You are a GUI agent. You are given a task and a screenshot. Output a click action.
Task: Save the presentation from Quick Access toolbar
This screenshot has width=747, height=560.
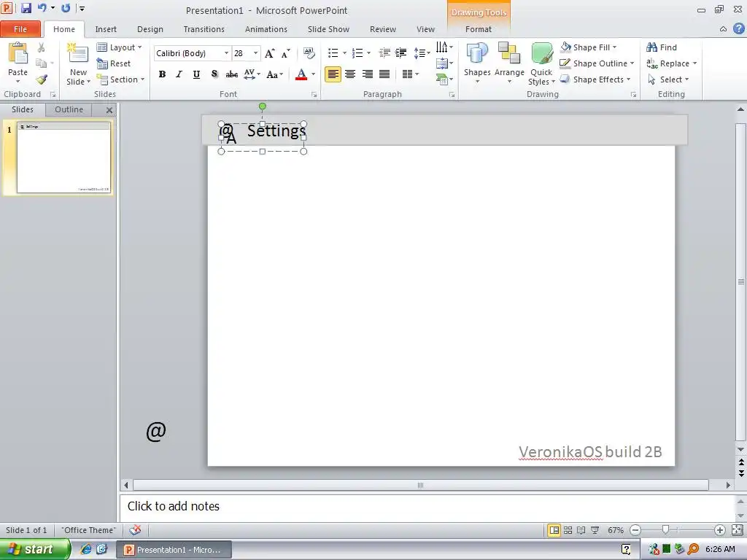pyautogui.click(x=26, y=8)
